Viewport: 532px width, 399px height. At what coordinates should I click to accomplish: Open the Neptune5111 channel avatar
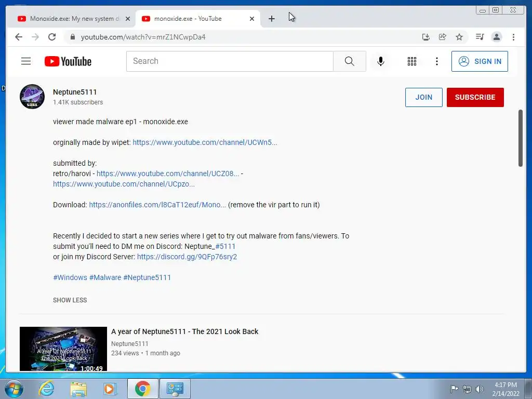click(32, 97)
